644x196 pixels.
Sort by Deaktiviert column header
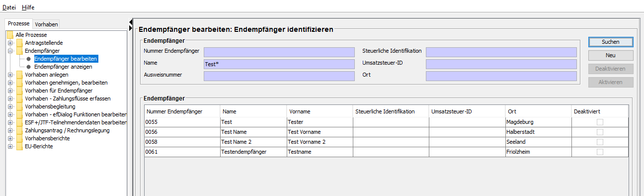(x=600, y=111)
